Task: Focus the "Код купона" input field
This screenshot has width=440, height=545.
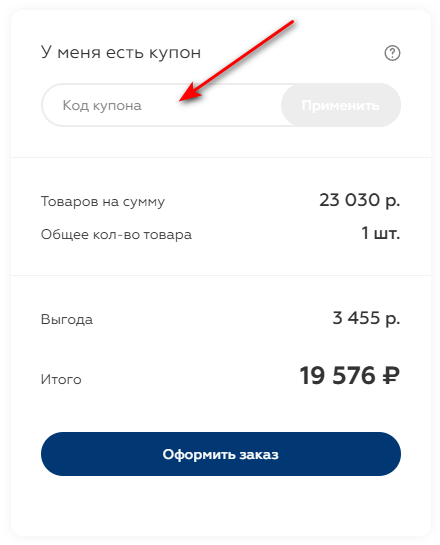Action: [x=162, y=105]
